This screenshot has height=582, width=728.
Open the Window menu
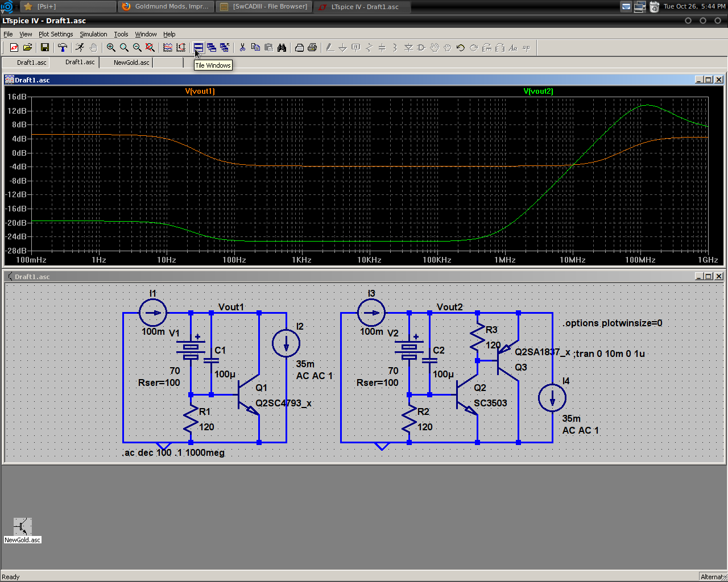[146, 34]
